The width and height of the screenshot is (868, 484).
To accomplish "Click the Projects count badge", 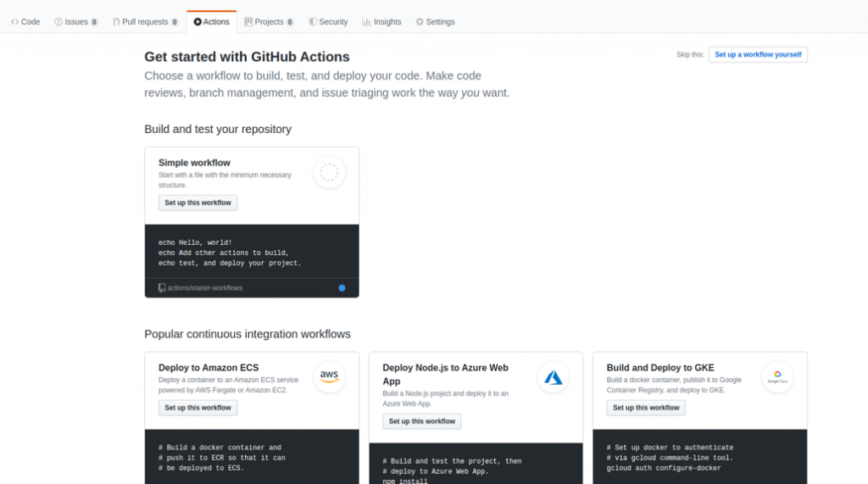I will pos(290,22).
